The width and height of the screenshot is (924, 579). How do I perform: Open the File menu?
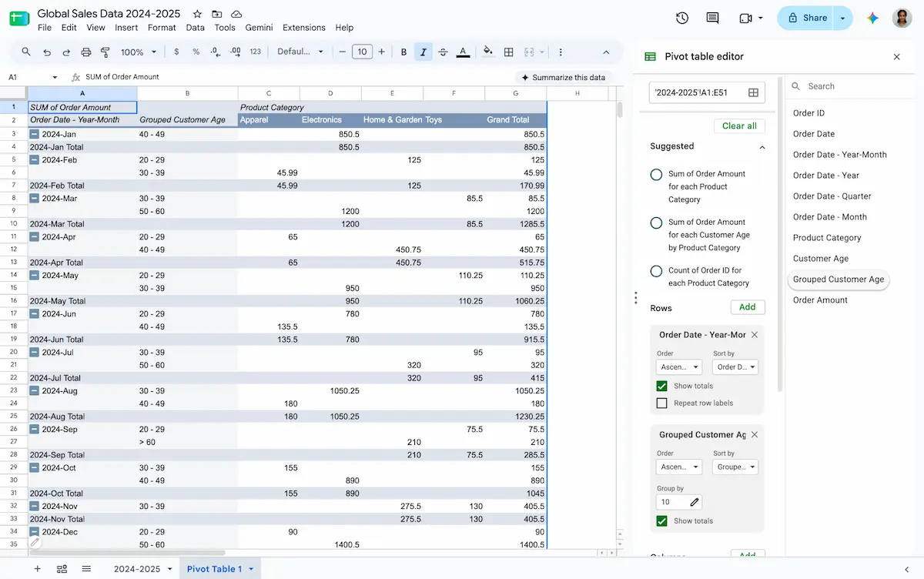(x=45, y=28)
